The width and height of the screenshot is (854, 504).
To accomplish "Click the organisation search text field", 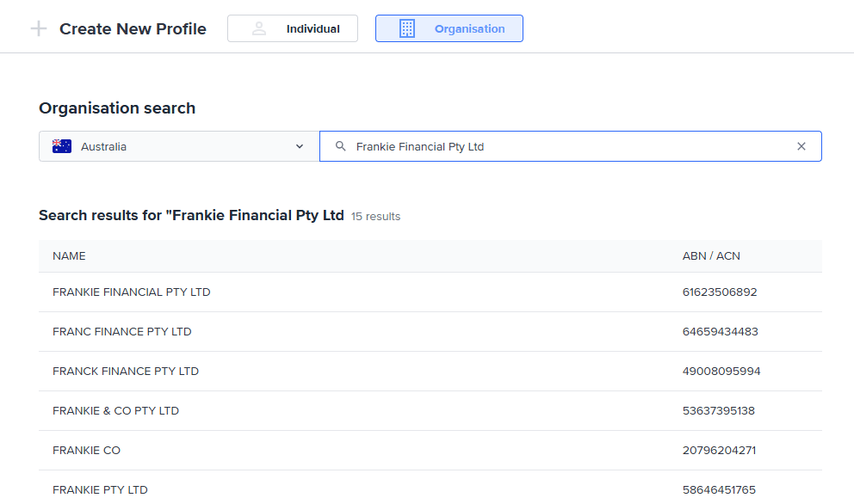I will pos(568,146).
